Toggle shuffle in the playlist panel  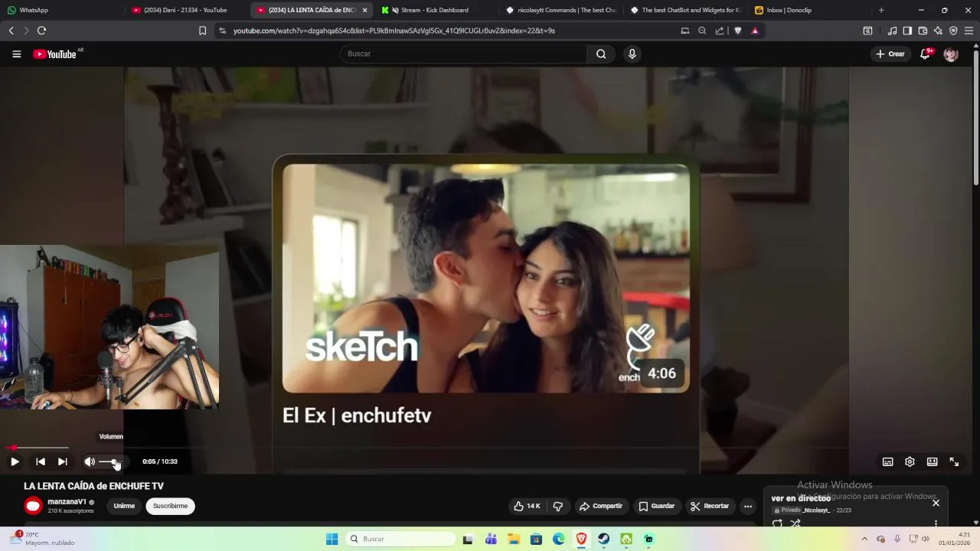coord(795,523)
